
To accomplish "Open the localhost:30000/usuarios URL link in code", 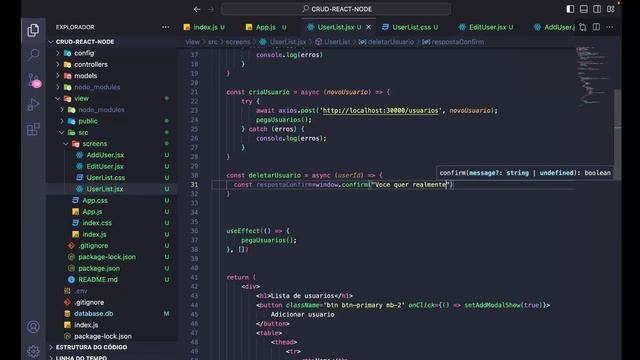I will (x=380, y=111).
